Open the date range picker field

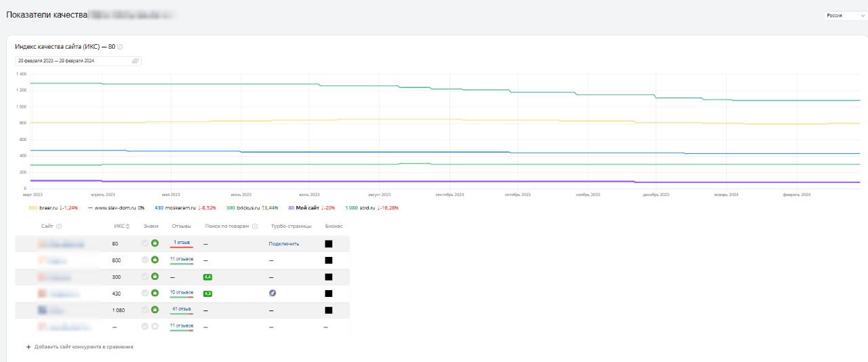click(x=75, y=61)
